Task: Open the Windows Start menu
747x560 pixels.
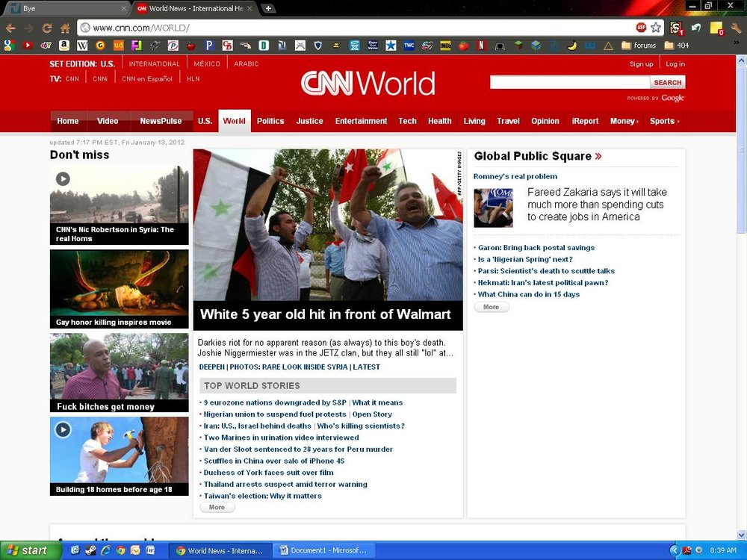Action: (x=30, y=550)
